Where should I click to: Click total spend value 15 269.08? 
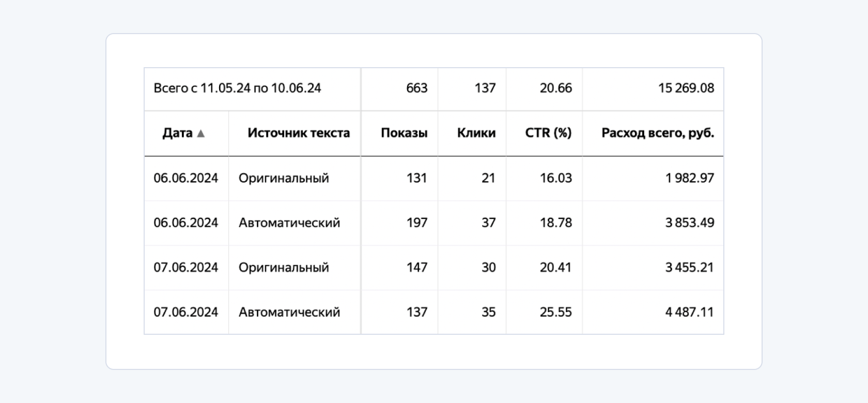(686, 88)
